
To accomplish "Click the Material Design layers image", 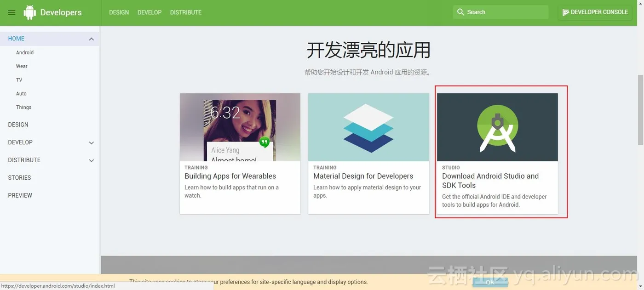I will click(368, 127).
